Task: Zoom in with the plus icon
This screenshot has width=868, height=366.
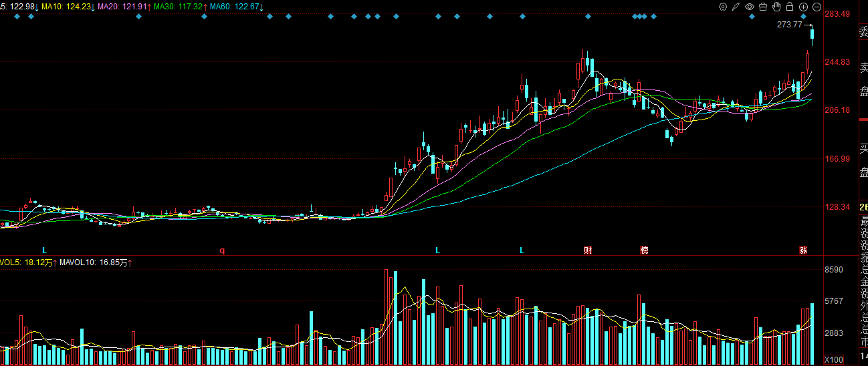Action: (x=803, y=7)
